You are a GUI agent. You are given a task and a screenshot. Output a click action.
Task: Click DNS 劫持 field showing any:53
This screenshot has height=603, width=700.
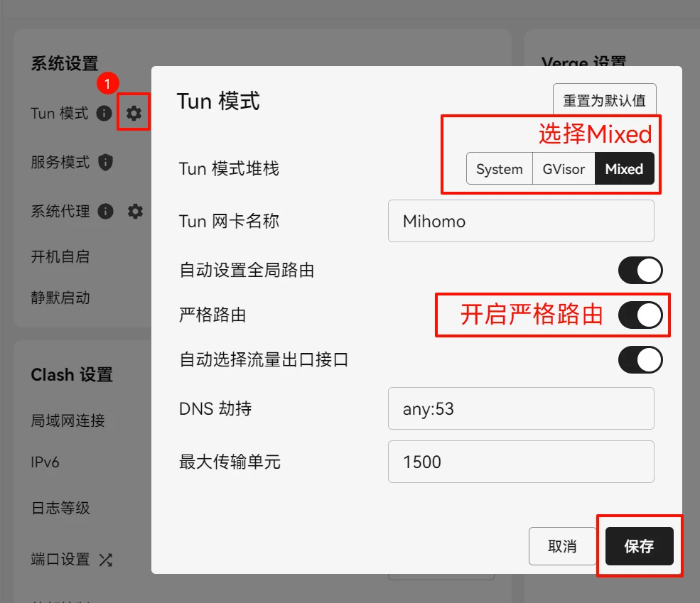click(x=520, y=408)
